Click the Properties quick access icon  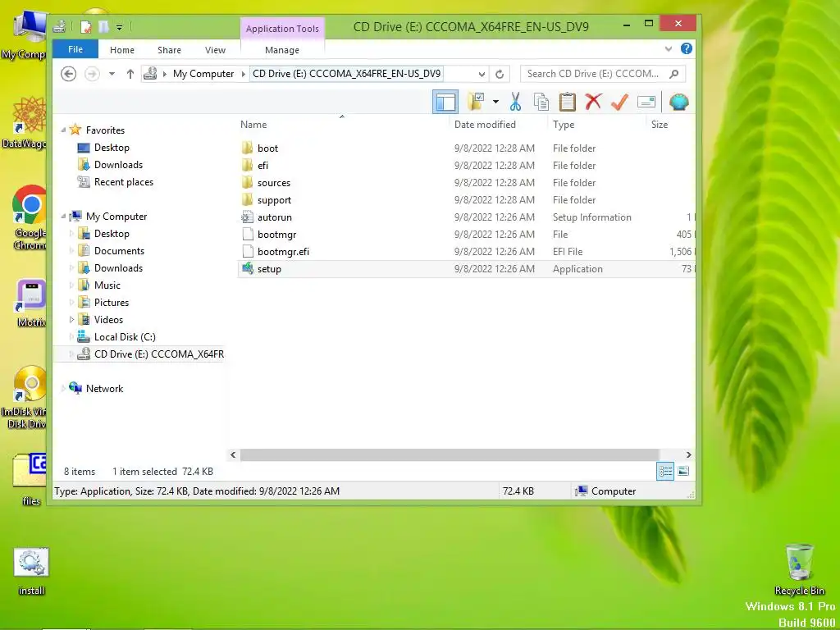[85, 26]
